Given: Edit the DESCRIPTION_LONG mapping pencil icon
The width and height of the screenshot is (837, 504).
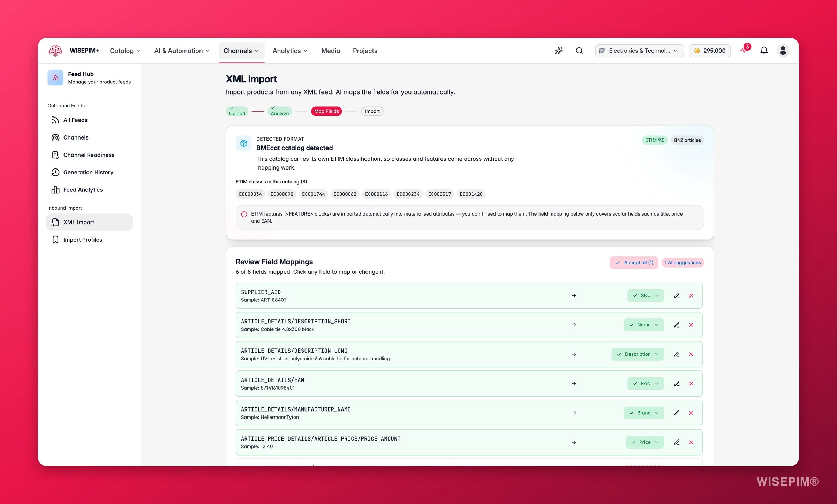Looking at the screenshot, I should coord(677,354).
